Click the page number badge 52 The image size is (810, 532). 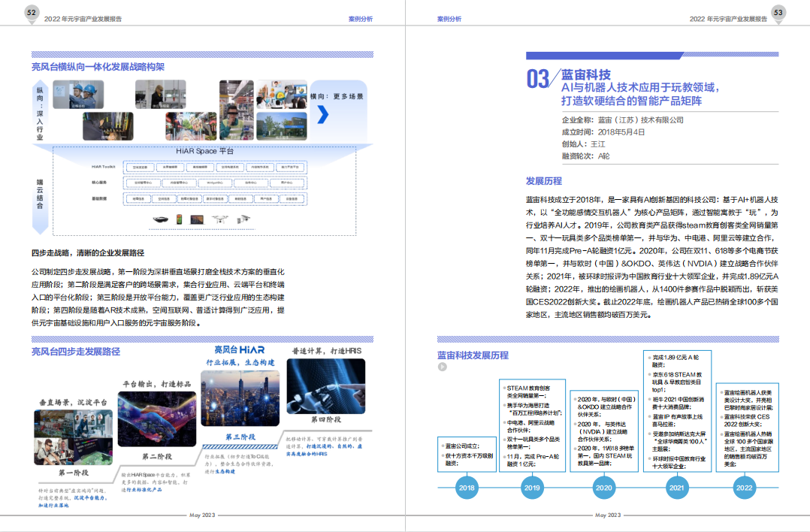click(32, 13)
